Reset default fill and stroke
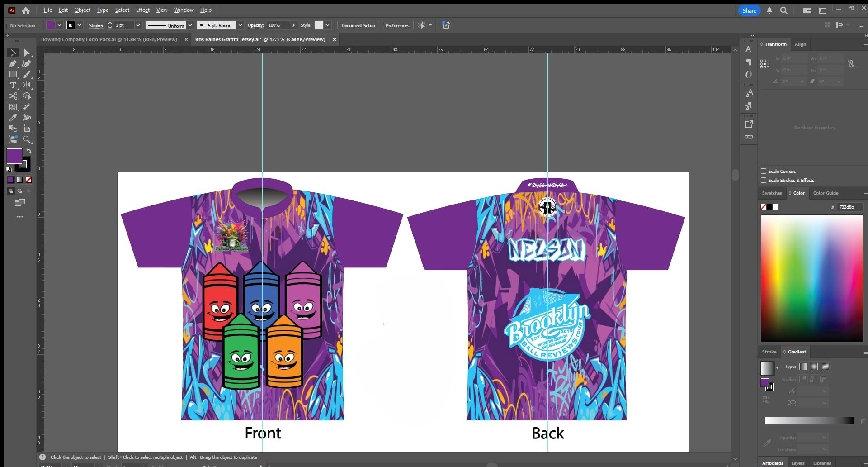868x467 pixels. tap(9, 169)
